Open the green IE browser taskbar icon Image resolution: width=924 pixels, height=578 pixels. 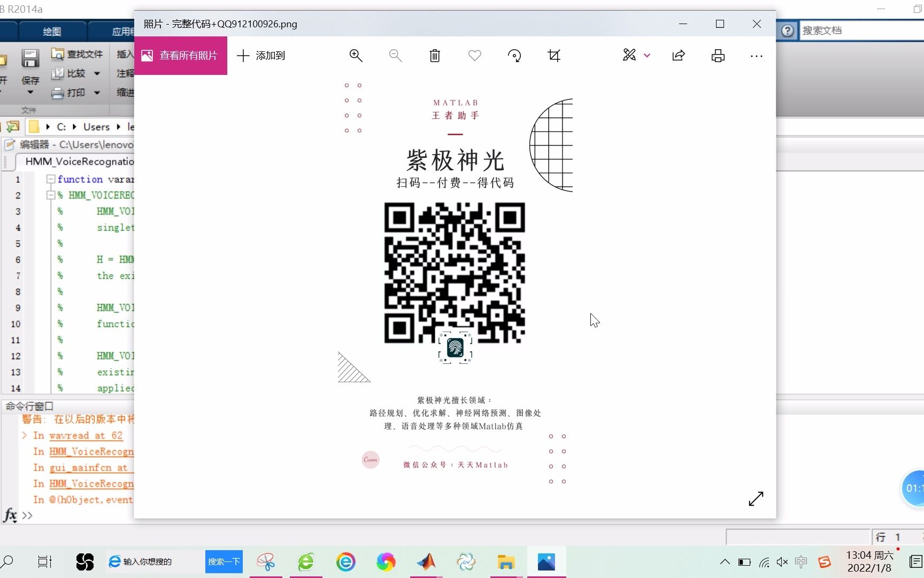pos(306,562)
